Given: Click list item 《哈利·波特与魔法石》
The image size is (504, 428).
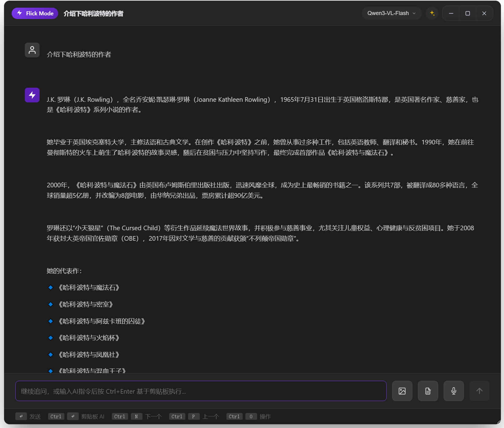Looking at the screenshot, I should pos(89,288).
